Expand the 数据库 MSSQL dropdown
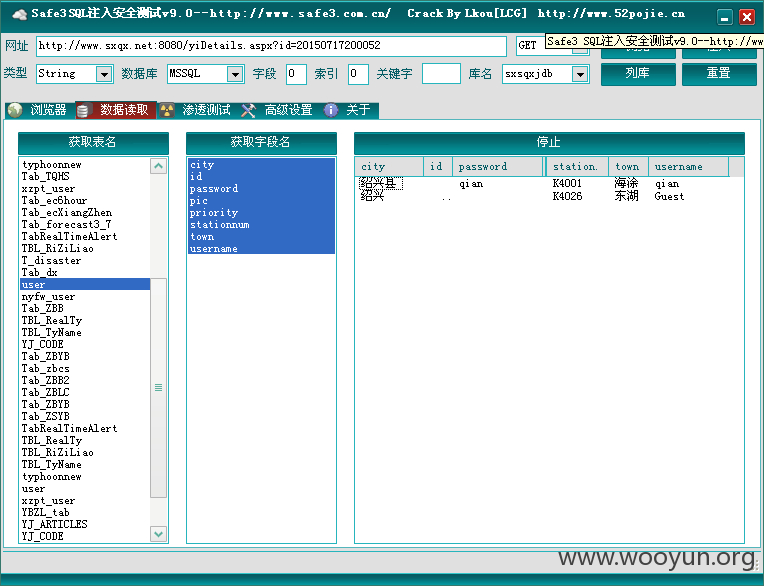This screenshot has width=764, height=586. (x=235, y=75)
